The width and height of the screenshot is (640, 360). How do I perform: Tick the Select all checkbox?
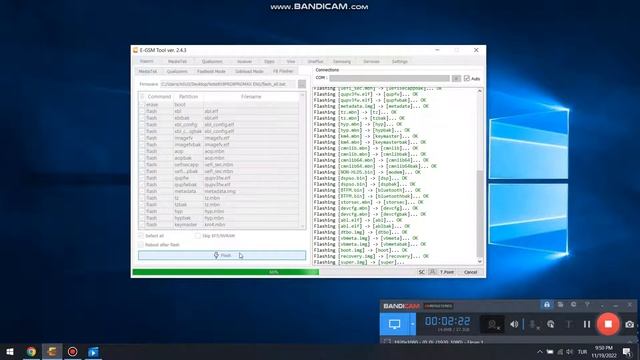[141, 236]
